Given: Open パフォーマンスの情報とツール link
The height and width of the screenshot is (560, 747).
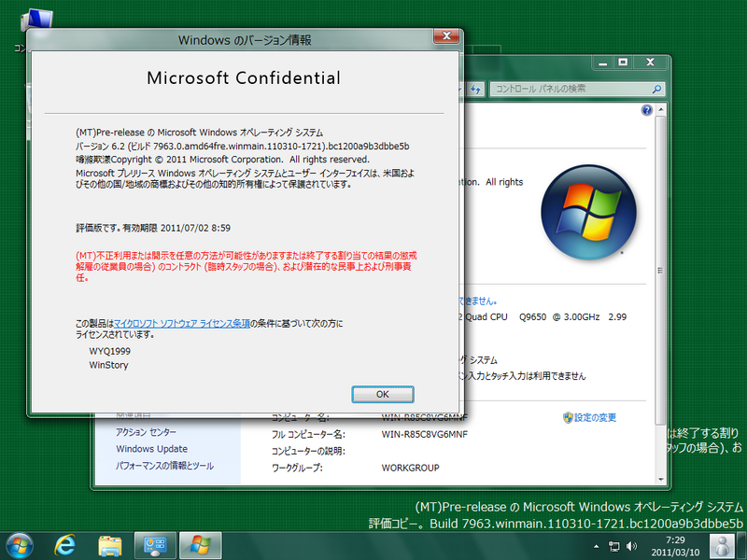Looking at the screenshot, I should tap(164, 466).
